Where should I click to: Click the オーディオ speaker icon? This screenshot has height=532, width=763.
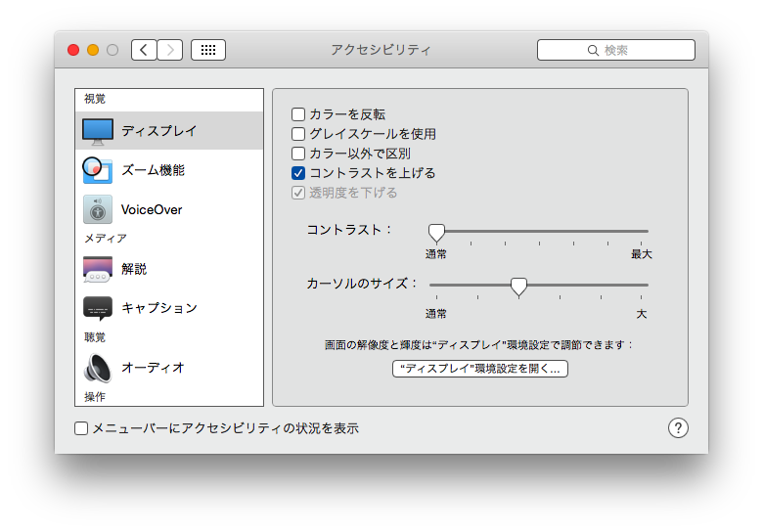click(98, 368)
